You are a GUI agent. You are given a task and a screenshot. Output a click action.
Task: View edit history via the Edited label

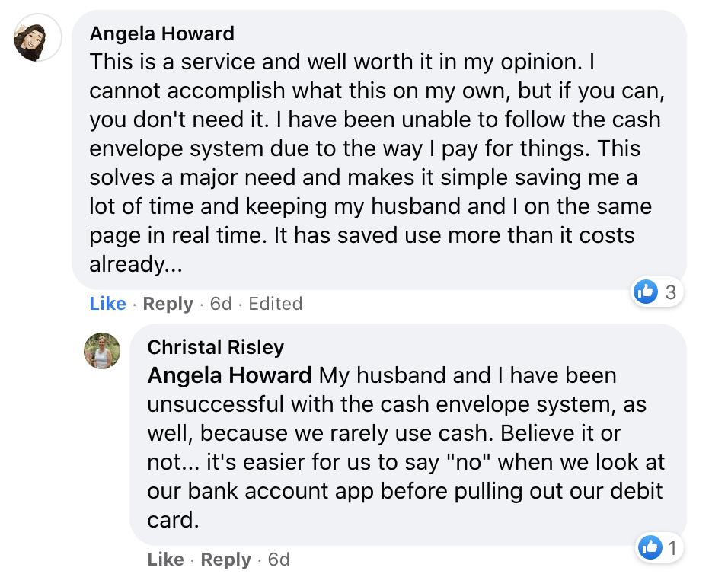point(275,304)
